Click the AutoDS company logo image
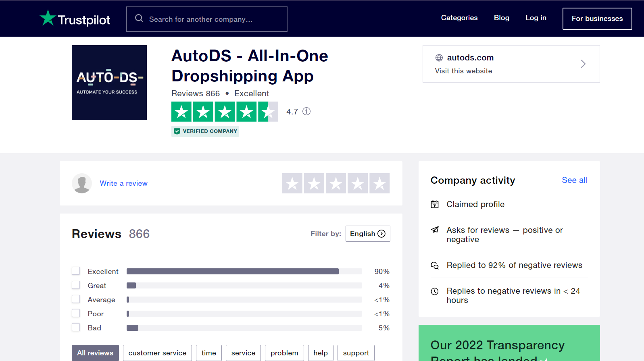Image resolution: width=644 pixels, height=361 pixels. pos(109,83)
